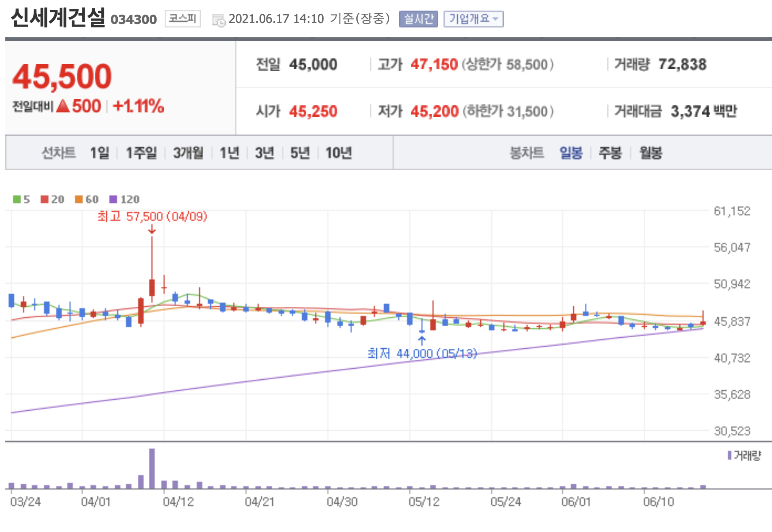Click the red 20-day moving average legend
Image resolution: width=772 pixels, height=532 pixels.
point(52,200)
